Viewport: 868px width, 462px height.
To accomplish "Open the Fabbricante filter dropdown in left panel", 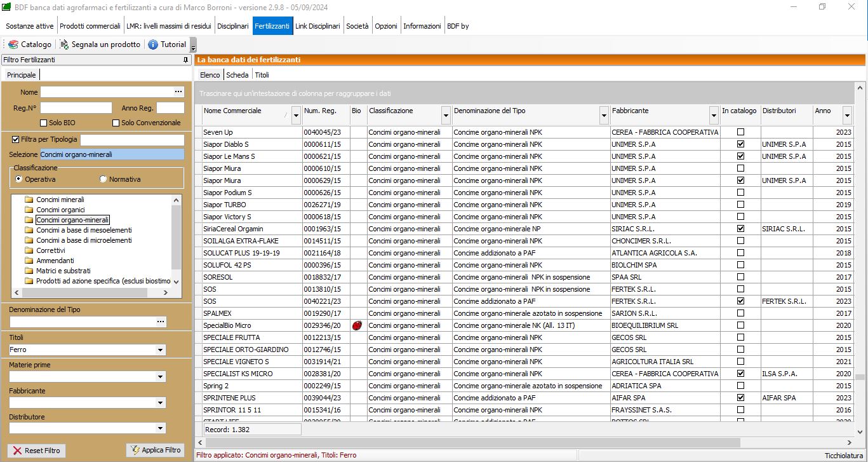I will (159, 403).
